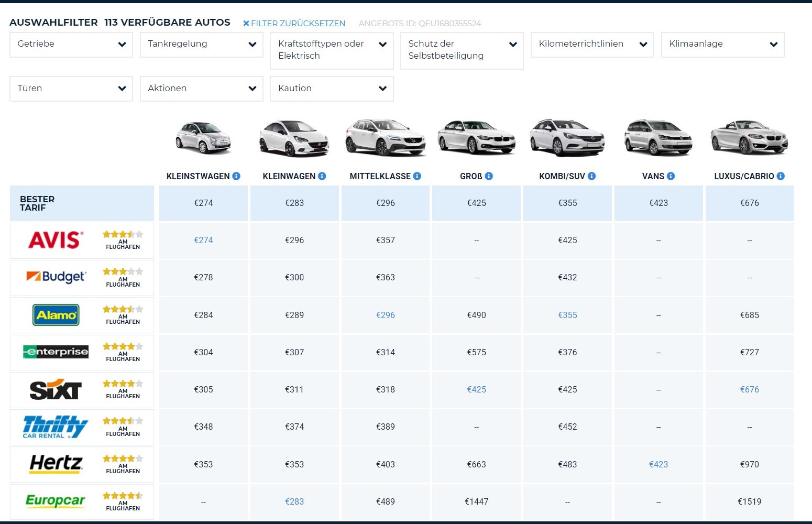Select Enterprise Mittelklasse price €314
This screenshot has width=812, height=524.
coord(386,352)
